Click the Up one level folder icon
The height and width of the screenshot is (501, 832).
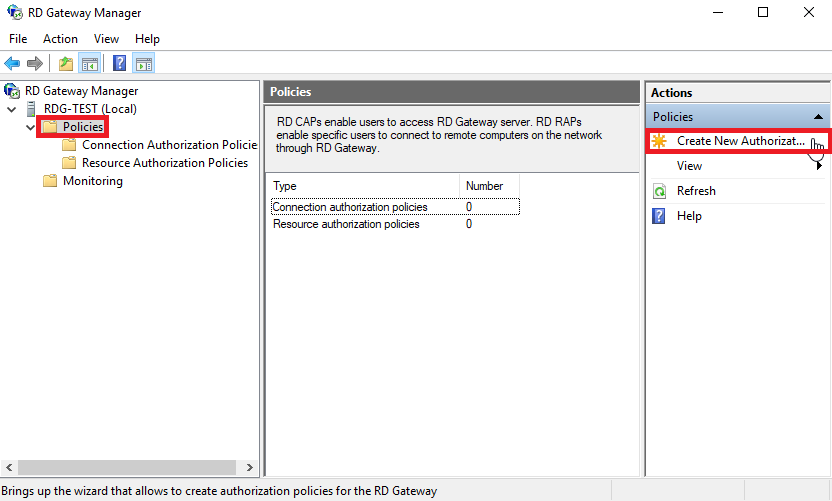click(66, 64)
